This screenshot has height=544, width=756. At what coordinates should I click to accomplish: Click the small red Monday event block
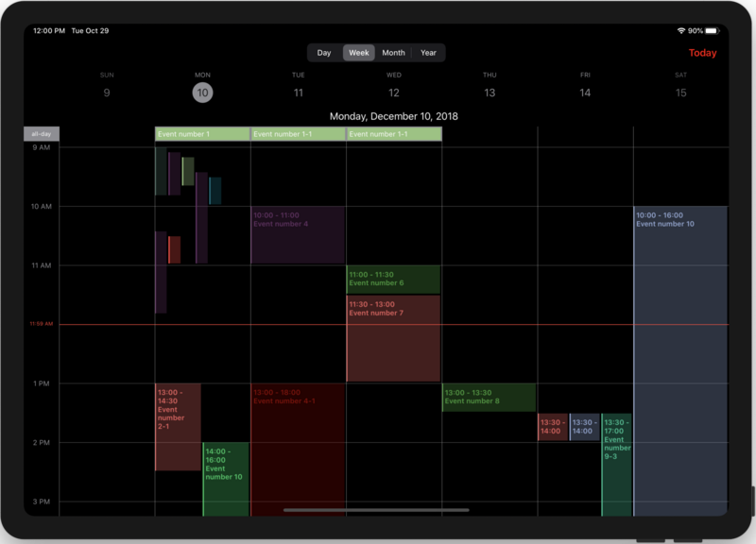(x=174, y=249)
